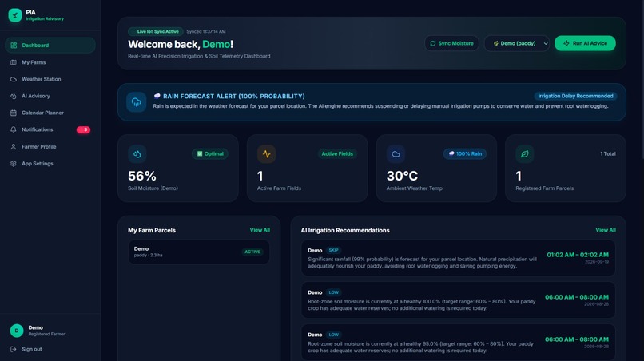Click the 100% Rain badge
The image size is (644, 361).
pos(465,154)
